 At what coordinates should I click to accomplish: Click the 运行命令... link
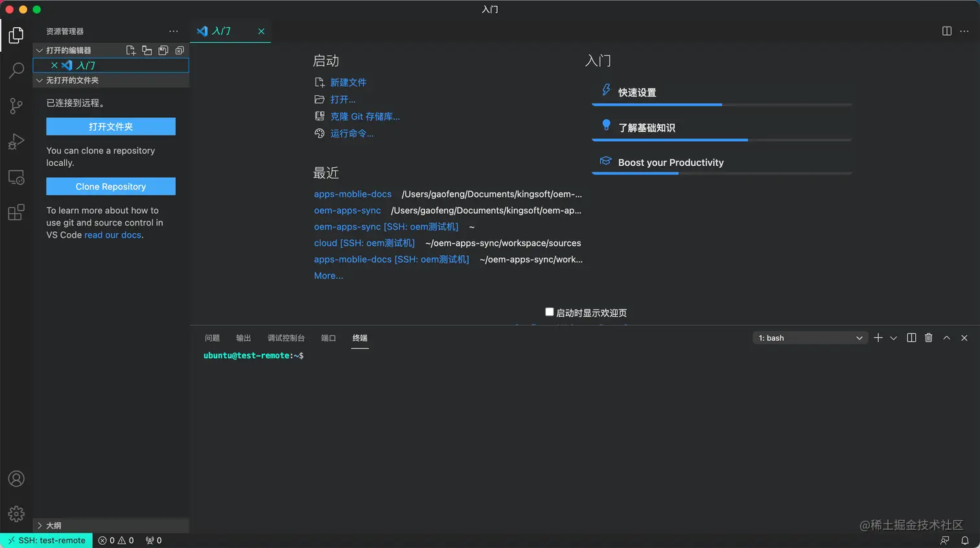point(352,133)
